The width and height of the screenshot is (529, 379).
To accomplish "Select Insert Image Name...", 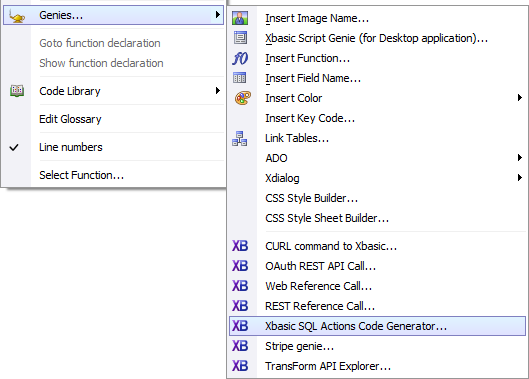I will [x=377, y=18].
